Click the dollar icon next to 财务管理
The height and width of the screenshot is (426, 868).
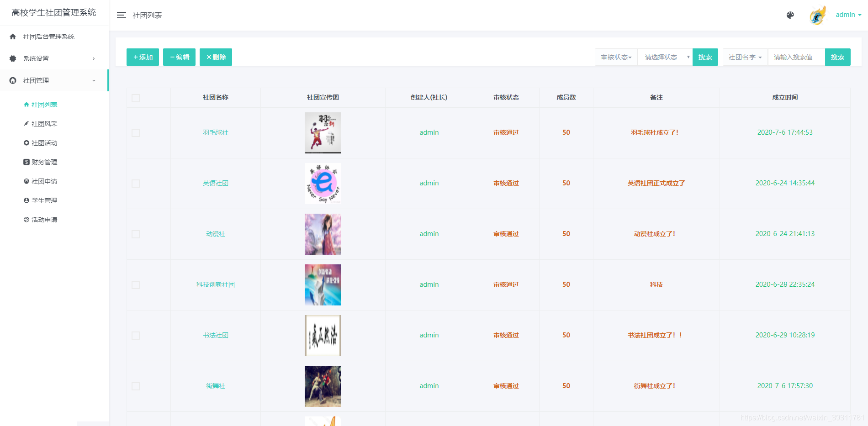tap(26, 162)
